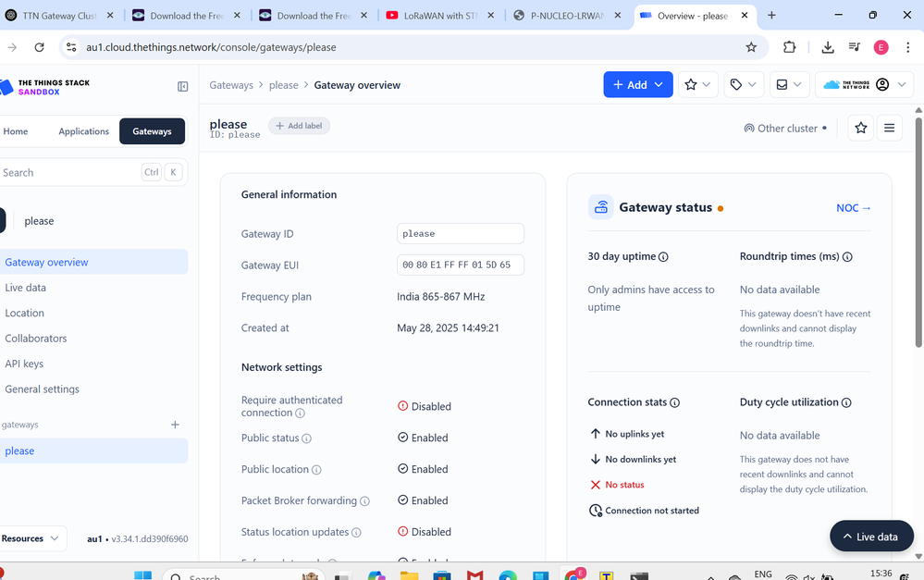924x580 pixels.
Task: Open Chrome three-dot menu
Action: tap(907, 47)
